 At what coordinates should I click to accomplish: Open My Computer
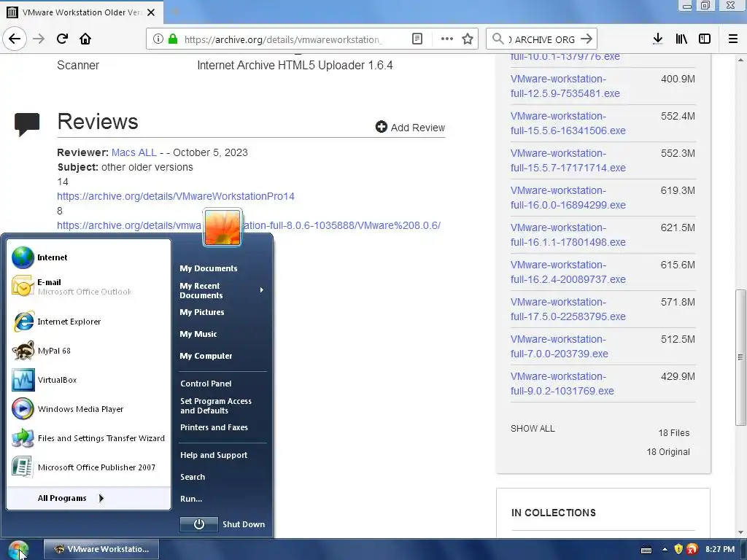[206, 356]
